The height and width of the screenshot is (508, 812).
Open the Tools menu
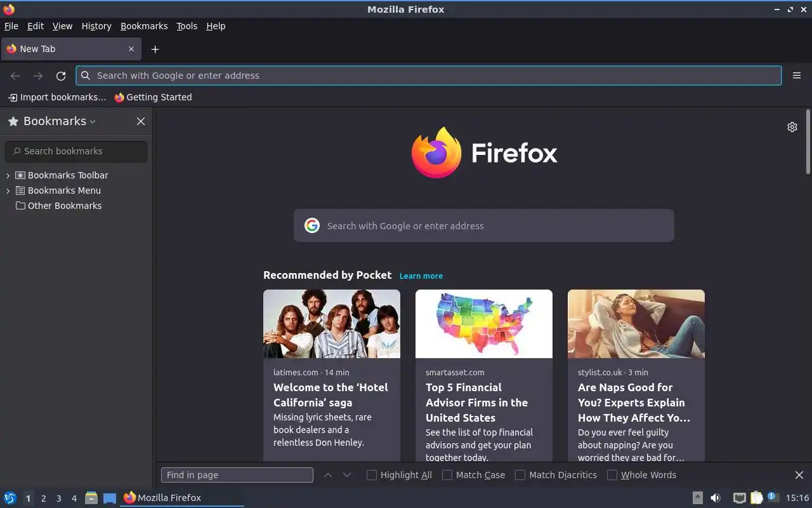[187, 26]
